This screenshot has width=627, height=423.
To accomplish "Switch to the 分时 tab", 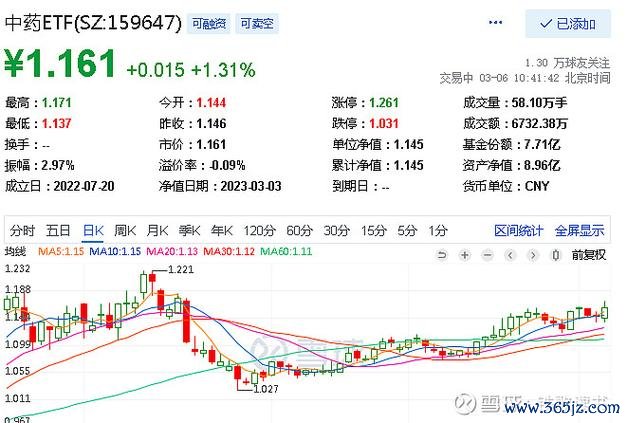I will 22,231.
